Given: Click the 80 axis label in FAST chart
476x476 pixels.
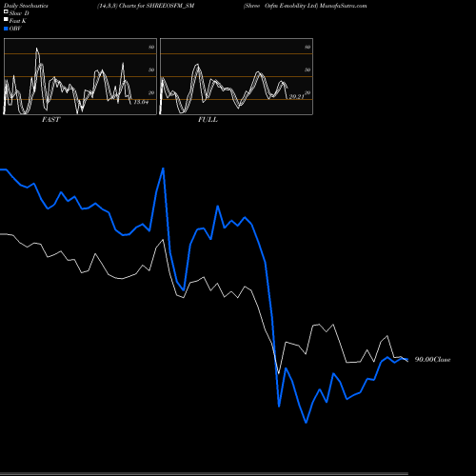Looking at the screenshot, I should [151, 47].
